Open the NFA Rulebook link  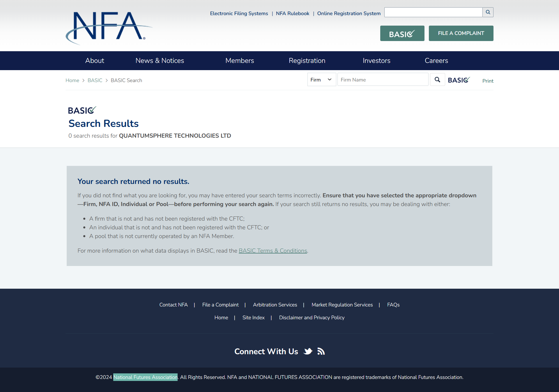[293, 13]
